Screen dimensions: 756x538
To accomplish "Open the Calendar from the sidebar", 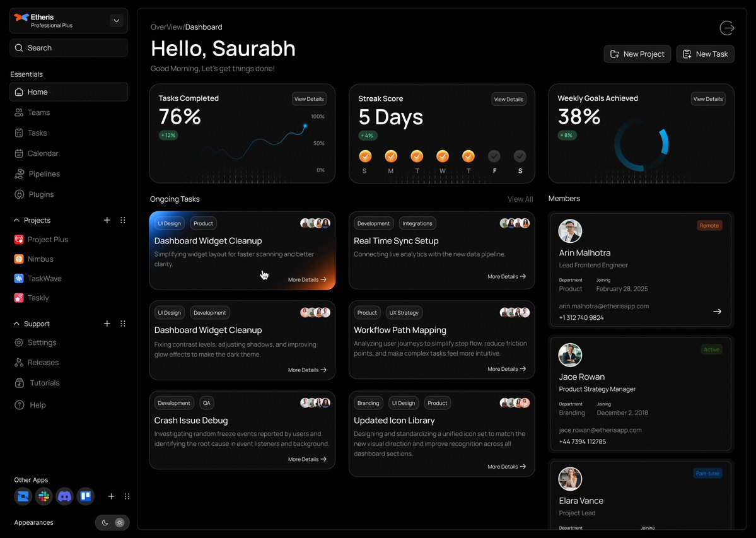I will coord(42,153).
